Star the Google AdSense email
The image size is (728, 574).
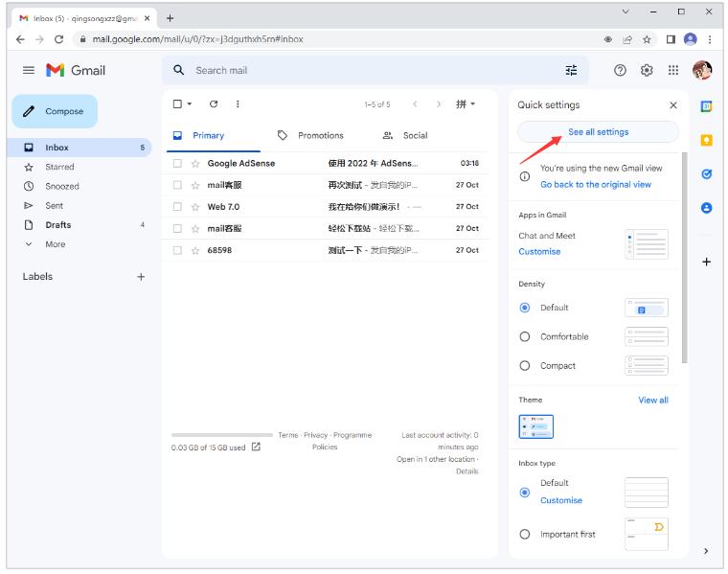pos(195,164)
